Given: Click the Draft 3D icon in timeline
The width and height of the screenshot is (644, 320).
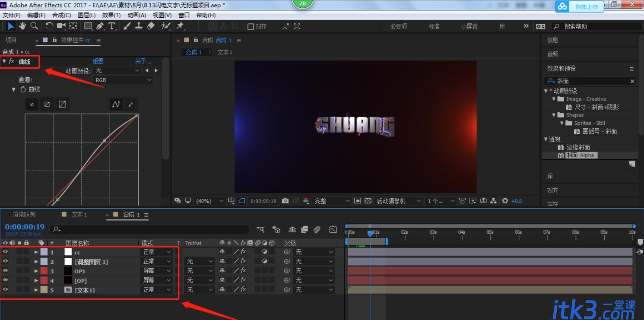Looking at the screenshot, I should (276, 229).
